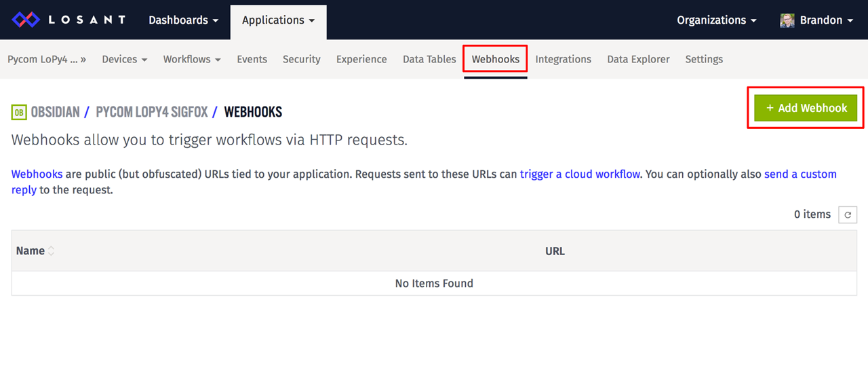This screenshot has height=382, width=868.
Task: Open the Data Explorer tab
Action: click(638, 60)
